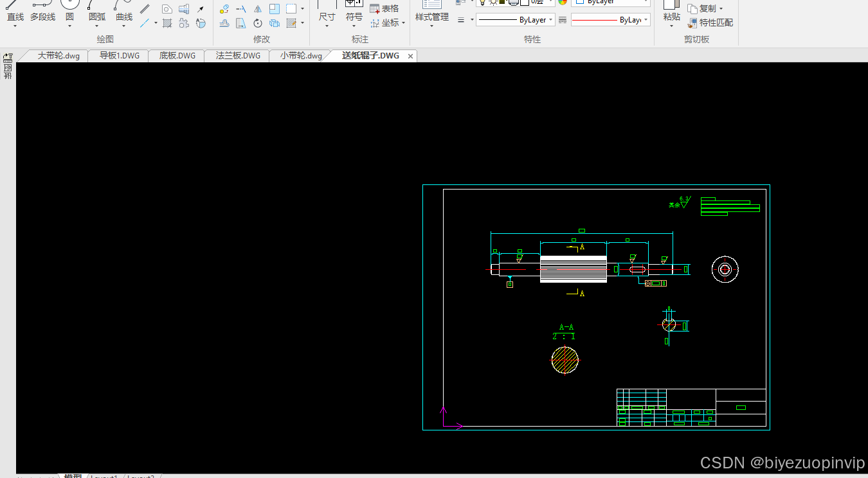Click the dashed construction line icon
This screenshot has height=478, width=868.
tap(145, 23)
